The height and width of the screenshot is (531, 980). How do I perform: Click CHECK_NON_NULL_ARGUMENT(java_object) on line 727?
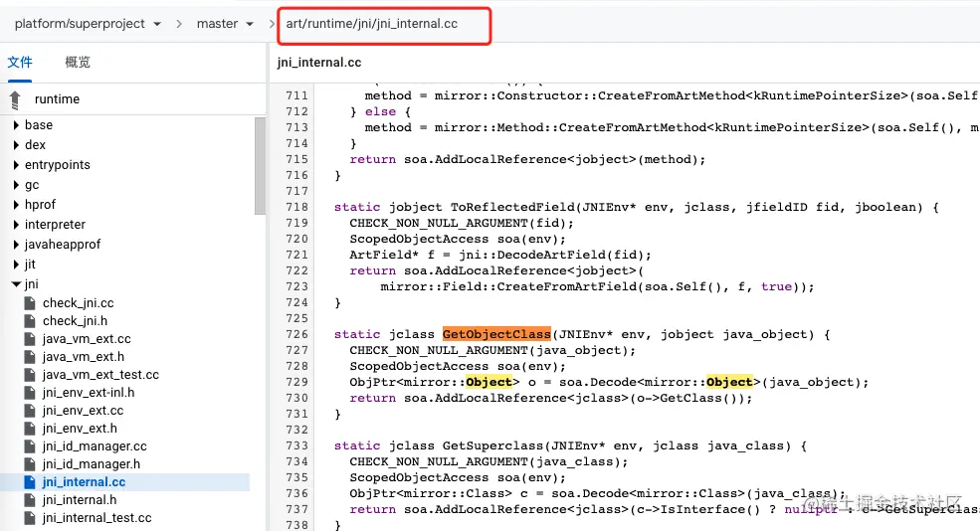click(492, 350)
